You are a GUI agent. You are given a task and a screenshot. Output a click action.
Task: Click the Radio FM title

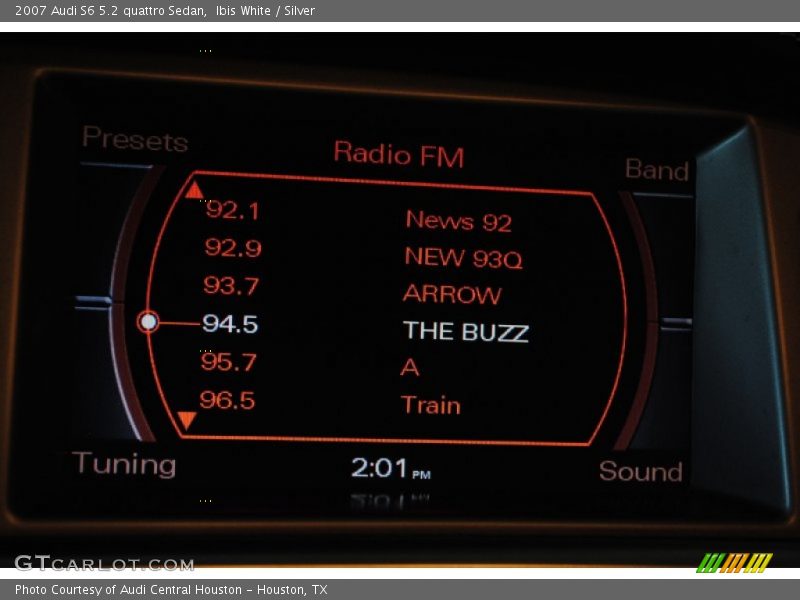[x=398, y=154]
